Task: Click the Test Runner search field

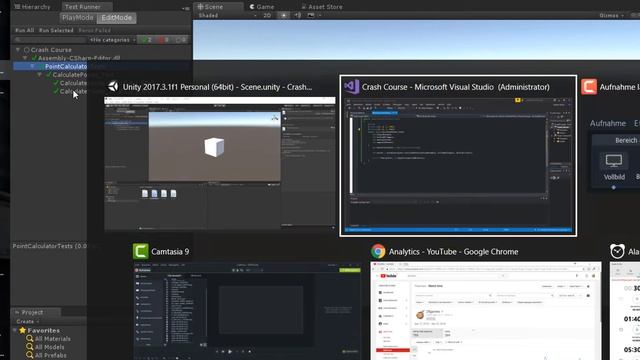Action: (x=50, y=40)
